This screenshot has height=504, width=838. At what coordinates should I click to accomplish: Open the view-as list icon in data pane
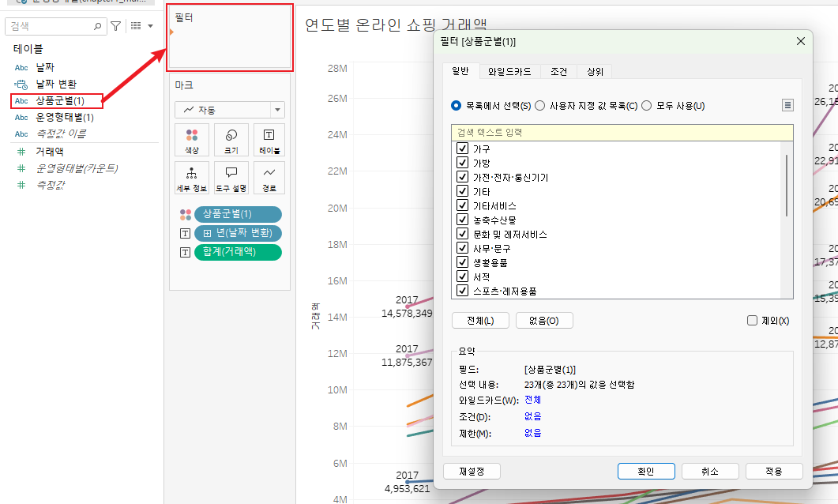click(x=137, y=25)
